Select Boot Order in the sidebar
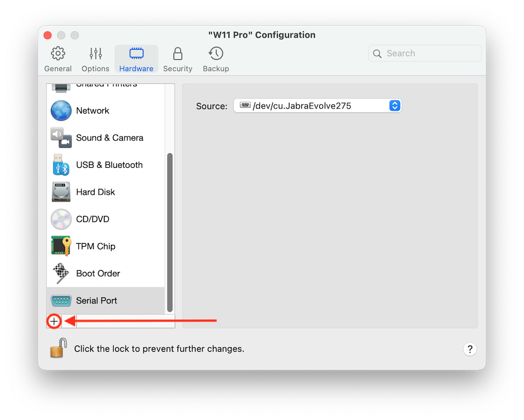Viewport: 524px width, 420px height. [x=98, y=273]
